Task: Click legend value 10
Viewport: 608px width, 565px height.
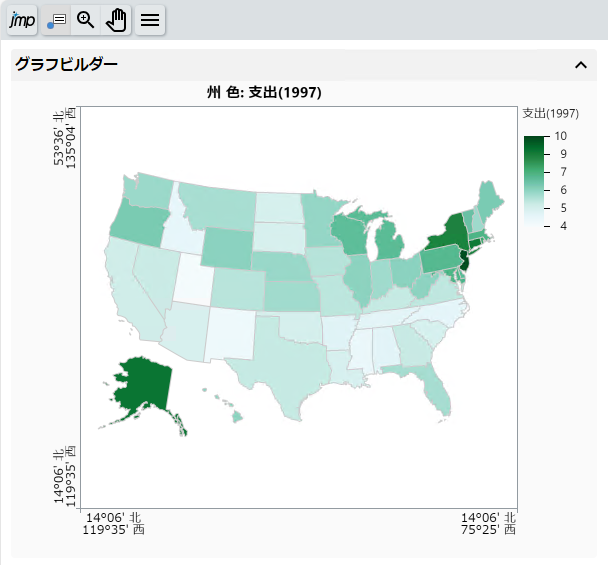Action: click(561, 136)
